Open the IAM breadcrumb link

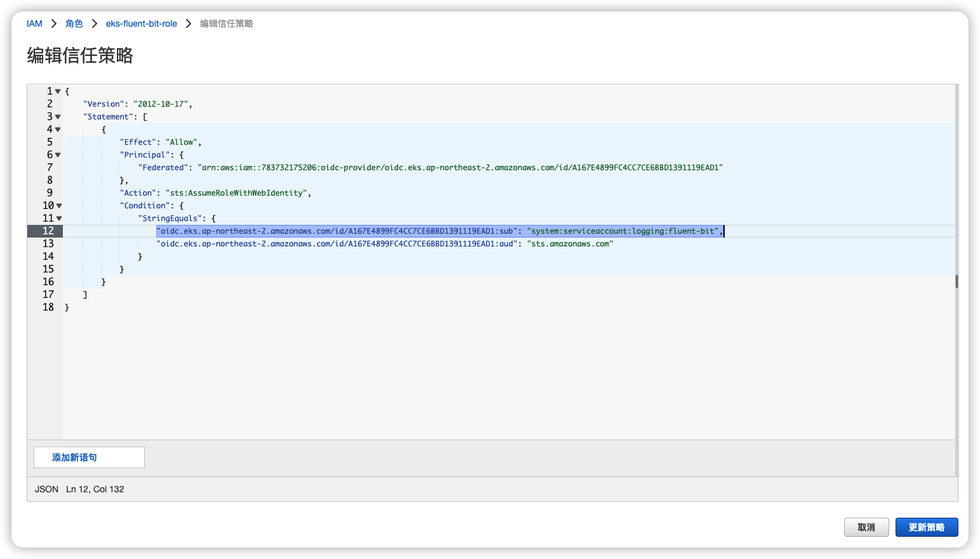click(x=34, y=24)
